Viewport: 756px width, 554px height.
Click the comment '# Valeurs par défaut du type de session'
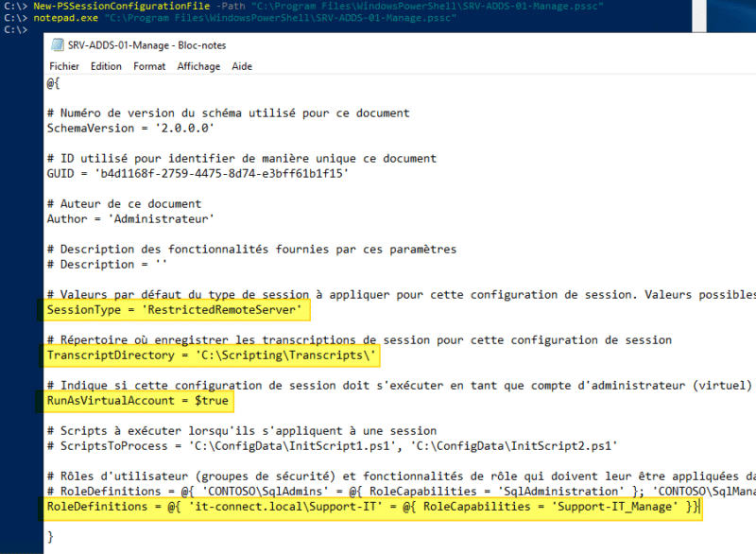401,295
